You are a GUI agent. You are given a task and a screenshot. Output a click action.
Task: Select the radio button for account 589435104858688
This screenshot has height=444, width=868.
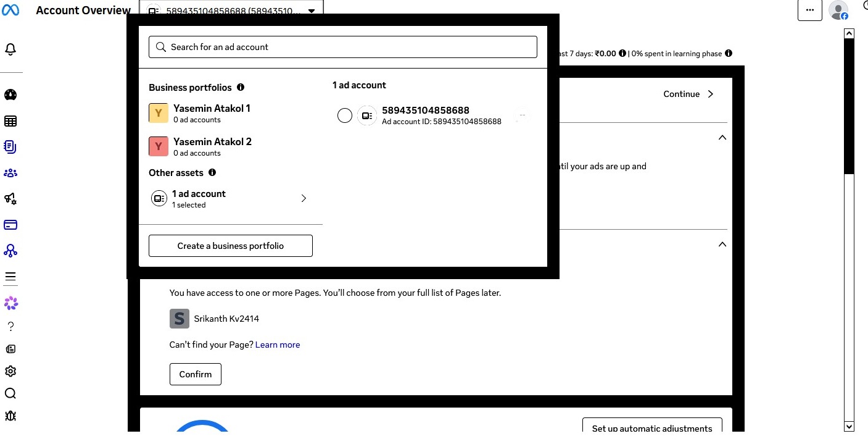345,115
